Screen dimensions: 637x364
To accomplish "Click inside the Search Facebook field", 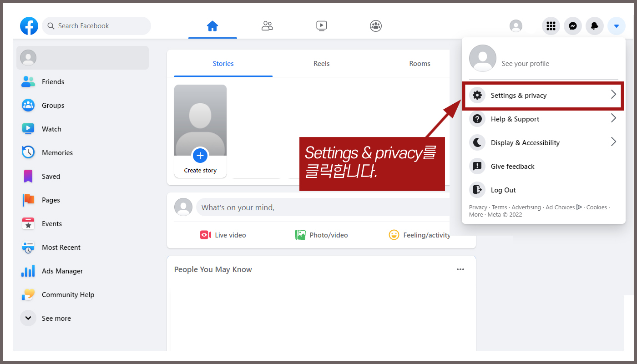I will coord(96,26).
